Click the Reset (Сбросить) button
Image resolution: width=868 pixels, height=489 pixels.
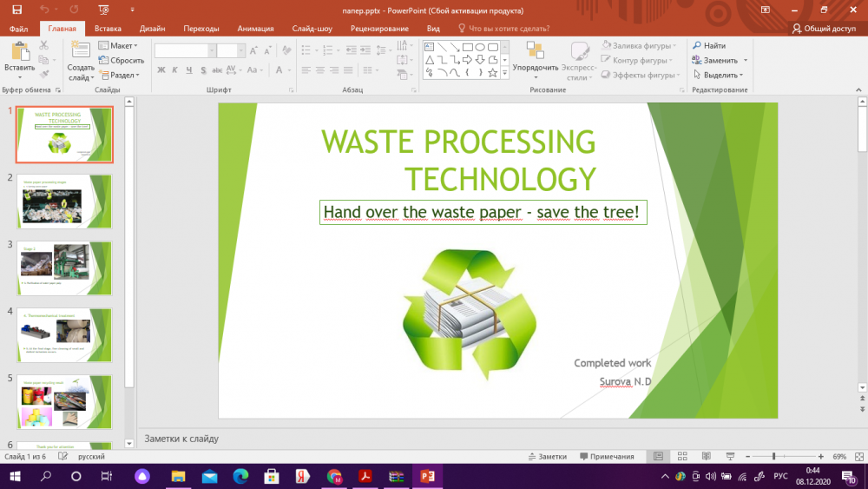click(122, 60)
